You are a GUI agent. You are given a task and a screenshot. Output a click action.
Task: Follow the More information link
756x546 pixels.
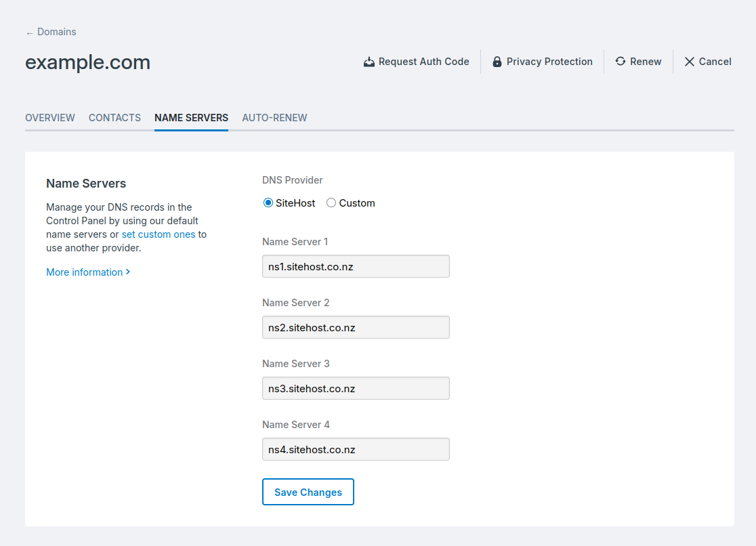[x=83, y=272]
